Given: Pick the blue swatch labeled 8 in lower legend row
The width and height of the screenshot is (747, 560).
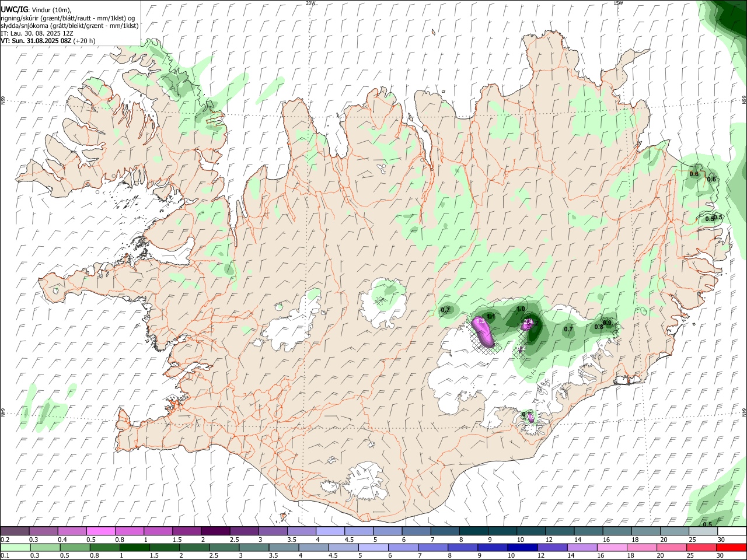Looking at the screenshot, I should [x=462, y=548].
